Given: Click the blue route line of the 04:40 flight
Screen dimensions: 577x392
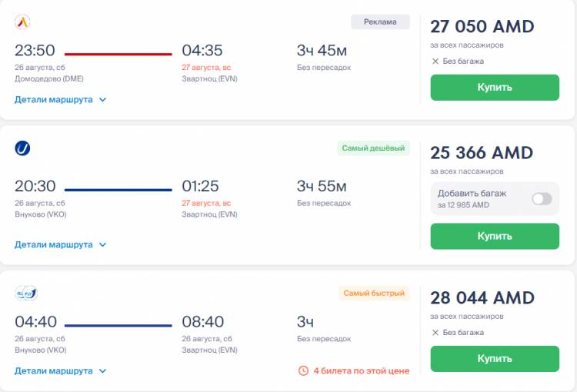Looking at the screenshot, I should point(118,325).
